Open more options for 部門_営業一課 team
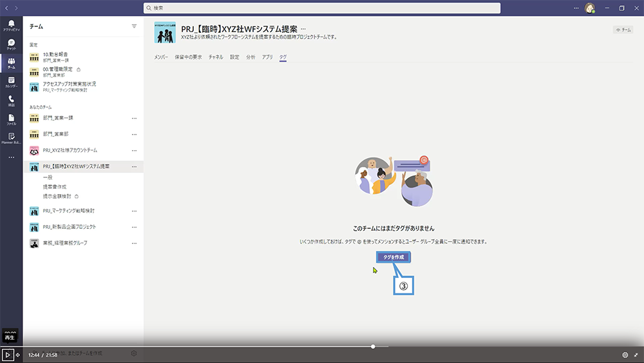644x363 pixels. 134,119
